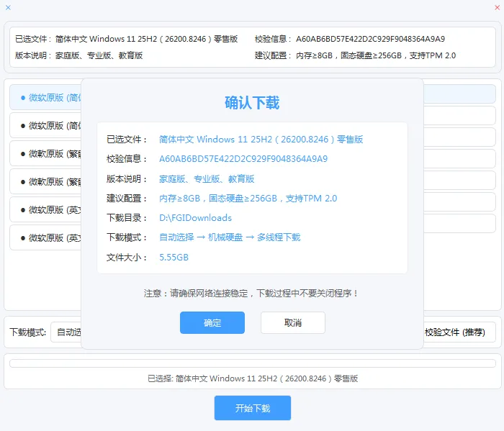The width and height of the screenshot is (504, 431).
Task: Click the download progress bar
Action: coord(253,363)
